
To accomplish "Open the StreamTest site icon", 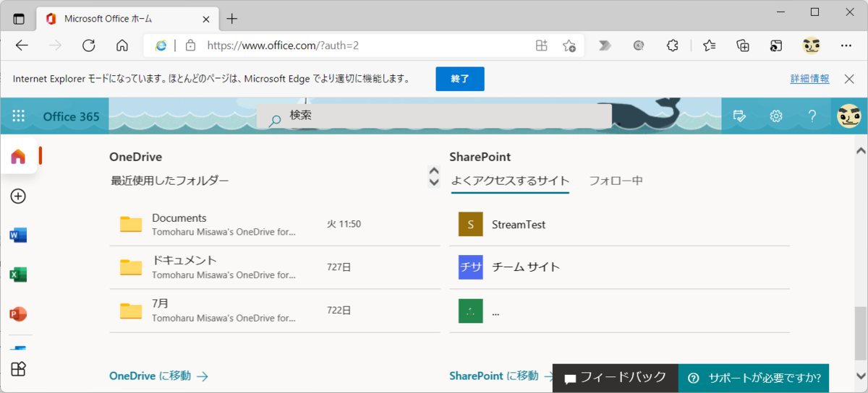I will [x=471, y=225].
